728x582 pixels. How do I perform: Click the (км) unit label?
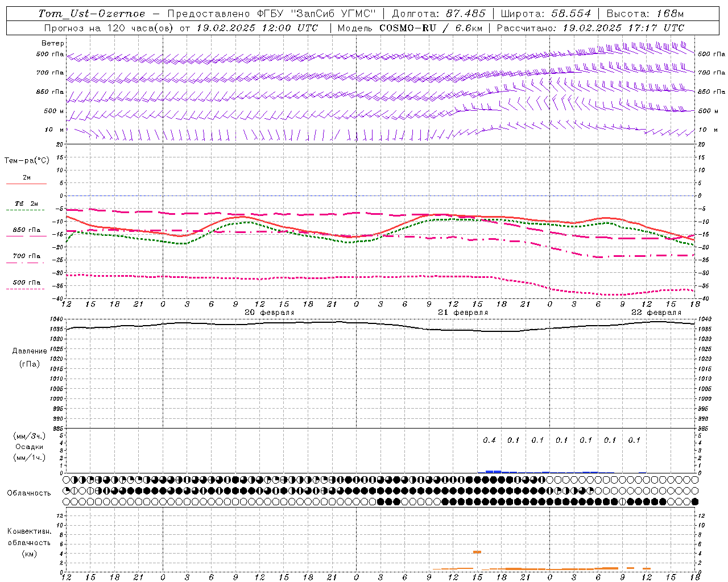[29, 553]
